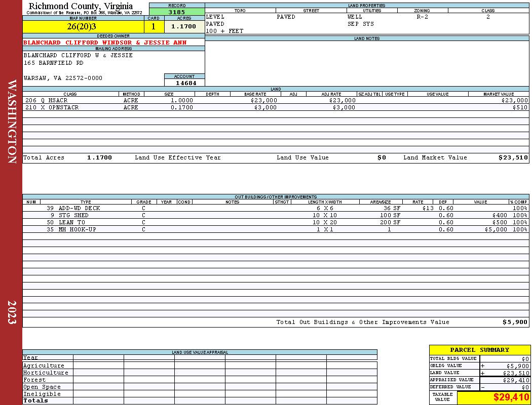Select the ADD-WD DECK outbuilding row
Viewport: 532px width, 405px height.
click(276, 208)
